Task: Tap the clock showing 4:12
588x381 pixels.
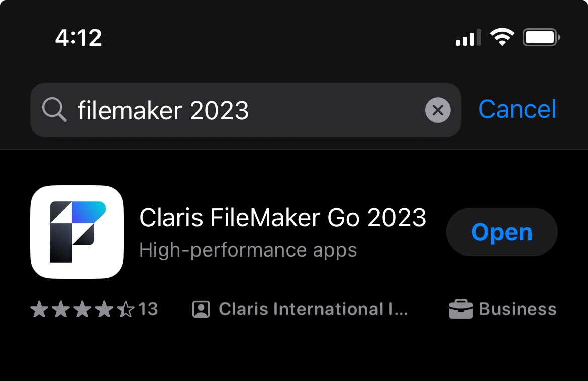Action: tap(78, 36)
